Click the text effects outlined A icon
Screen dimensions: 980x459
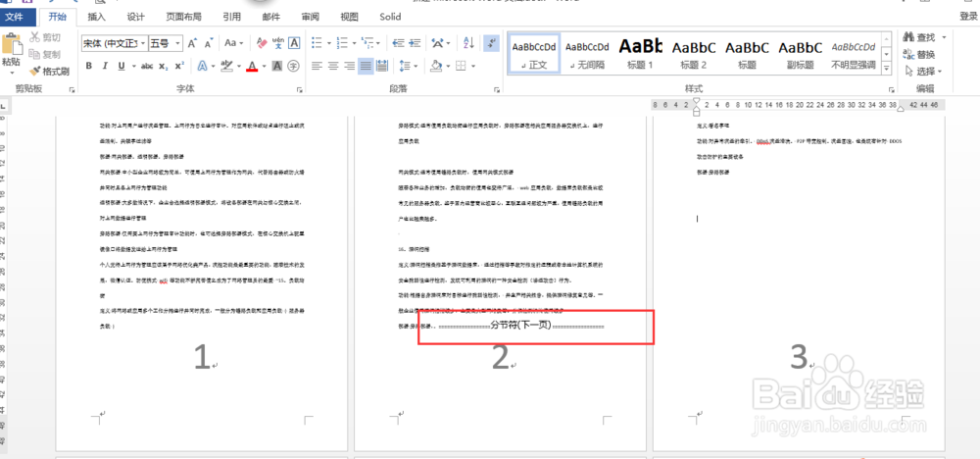(x=202, y=66)
